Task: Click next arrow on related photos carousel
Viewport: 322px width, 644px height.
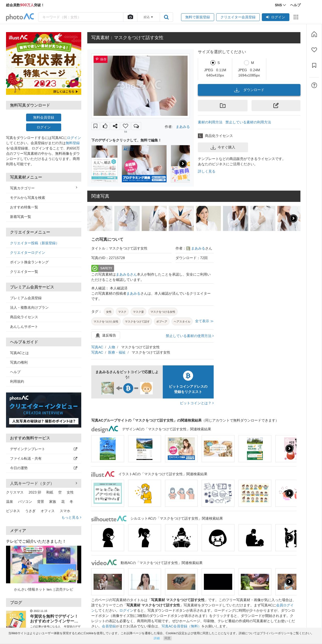Action: [x=293, y=218]
